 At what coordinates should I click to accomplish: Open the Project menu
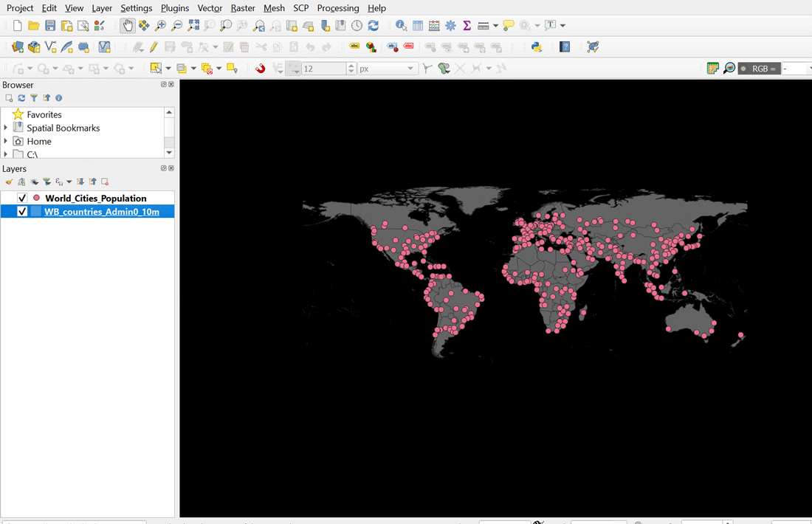pyautogui.click(x=20, y=8)
